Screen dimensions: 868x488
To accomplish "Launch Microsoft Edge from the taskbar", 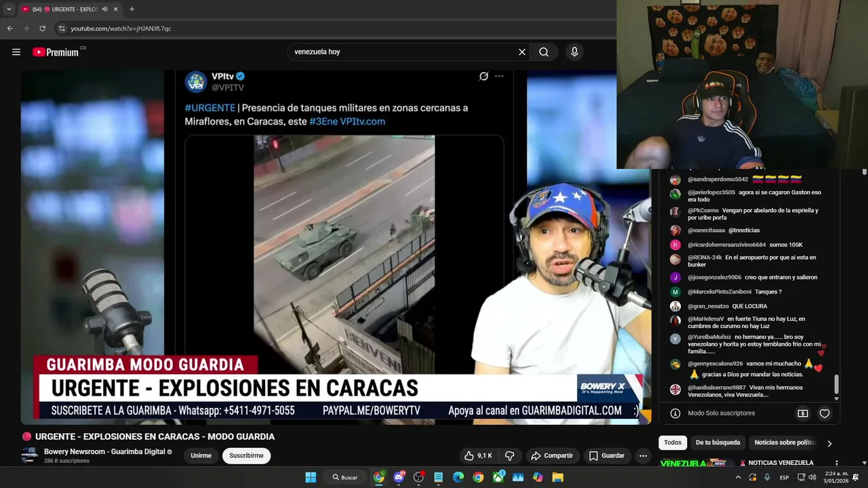I will coord(458,477).
